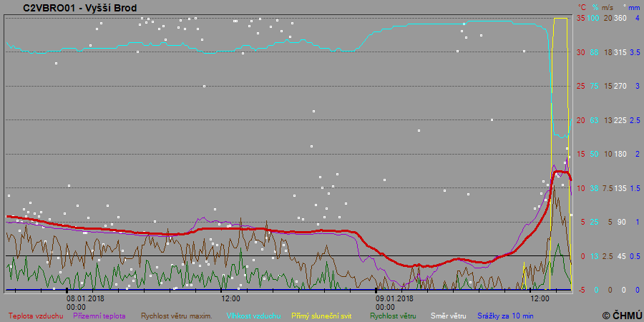644x322 pixels.
Task: Click the cyan % unit header
Action: pyautogui.click(x=595, y=7)
